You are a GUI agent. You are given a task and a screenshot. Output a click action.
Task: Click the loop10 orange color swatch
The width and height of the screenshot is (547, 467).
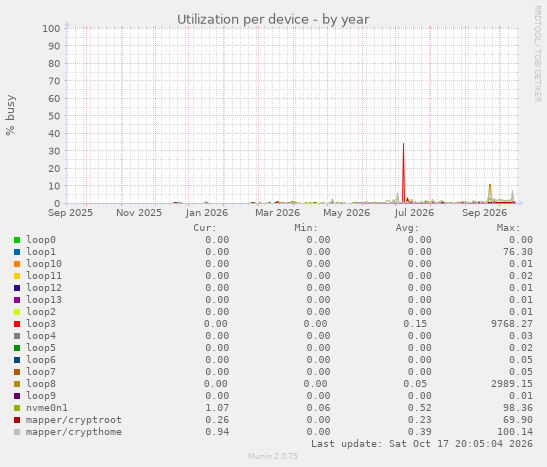(x=17, y=264)
